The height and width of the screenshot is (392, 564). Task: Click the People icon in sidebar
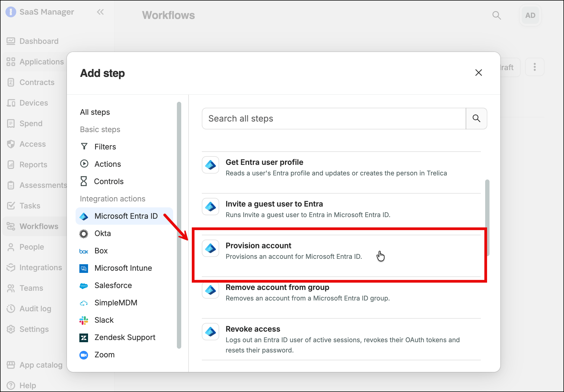pyautogui.click(x=11, y=247)
